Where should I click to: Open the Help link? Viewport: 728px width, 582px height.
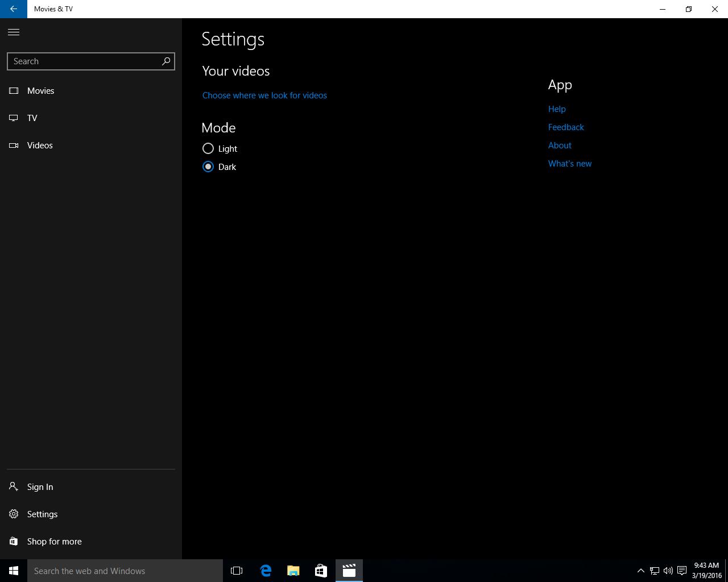[557, 109]
